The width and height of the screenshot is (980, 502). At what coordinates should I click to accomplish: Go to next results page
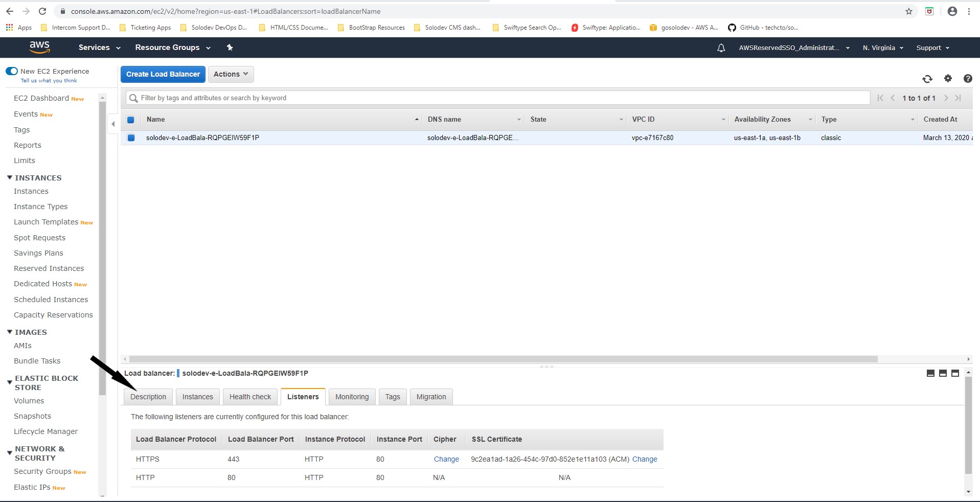pos(946,98)
